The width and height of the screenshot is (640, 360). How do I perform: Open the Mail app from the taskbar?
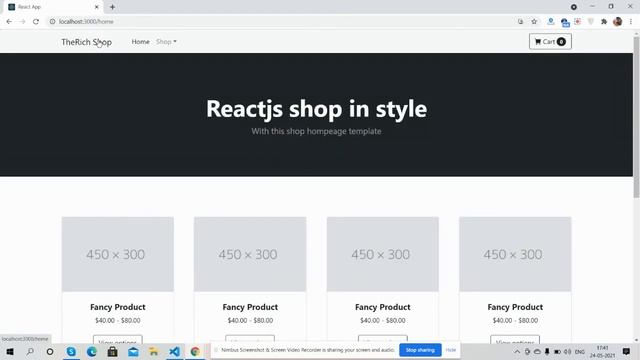[x=133, y=351]
